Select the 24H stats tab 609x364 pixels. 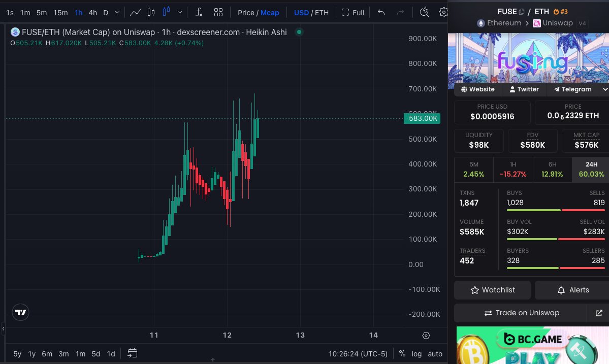tap(591, 170)
